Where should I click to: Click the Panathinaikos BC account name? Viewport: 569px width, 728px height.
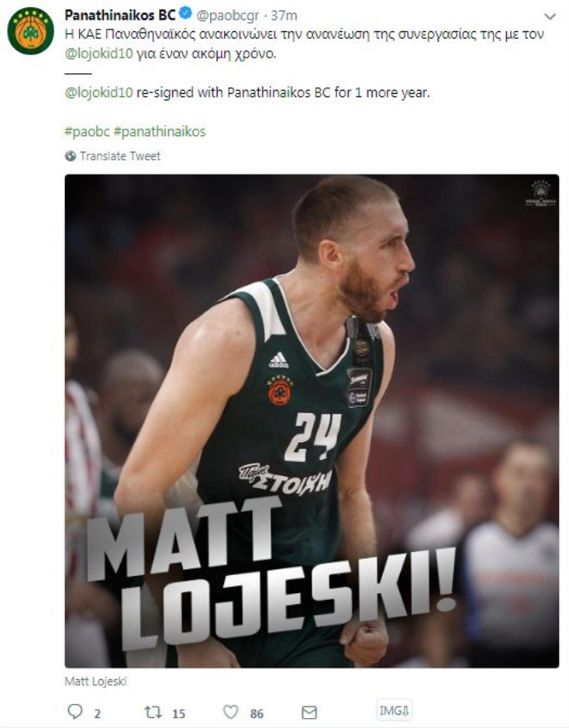(120, 15)
